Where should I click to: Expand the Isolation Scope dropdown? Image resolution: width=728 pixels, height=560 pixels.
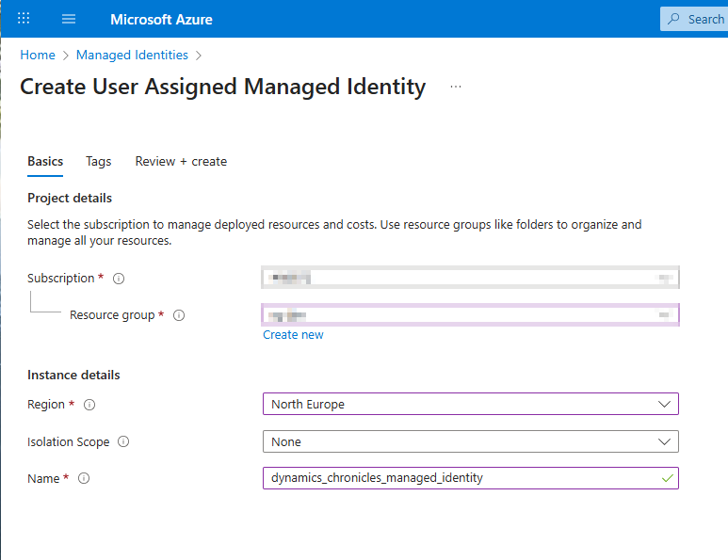coord(470,441)
